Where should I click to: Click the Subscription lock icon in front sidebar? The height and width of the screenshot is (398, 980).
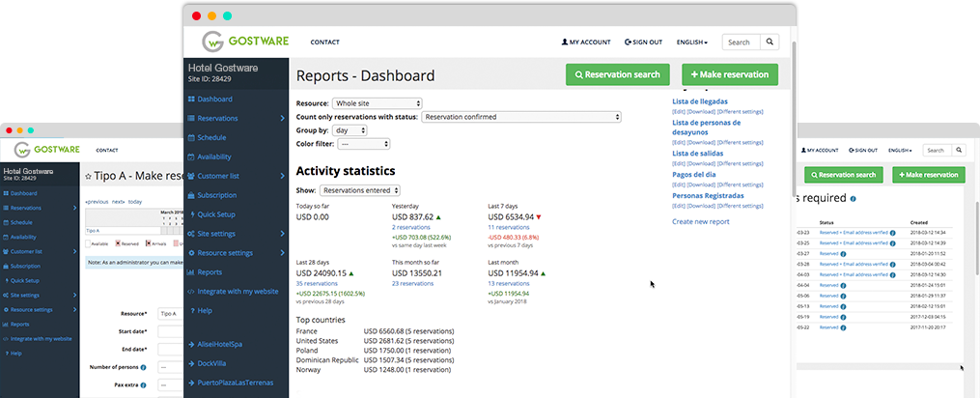pos(191,195)
